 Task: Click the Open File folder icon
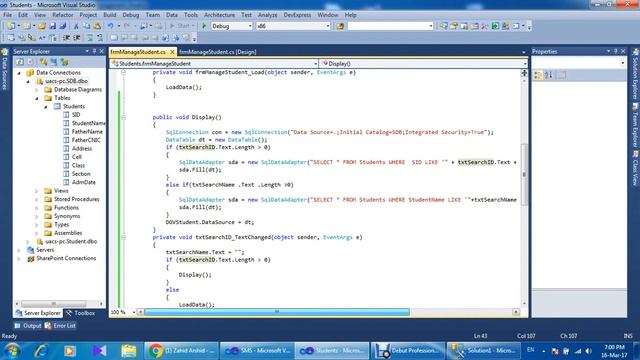point(42,26)
